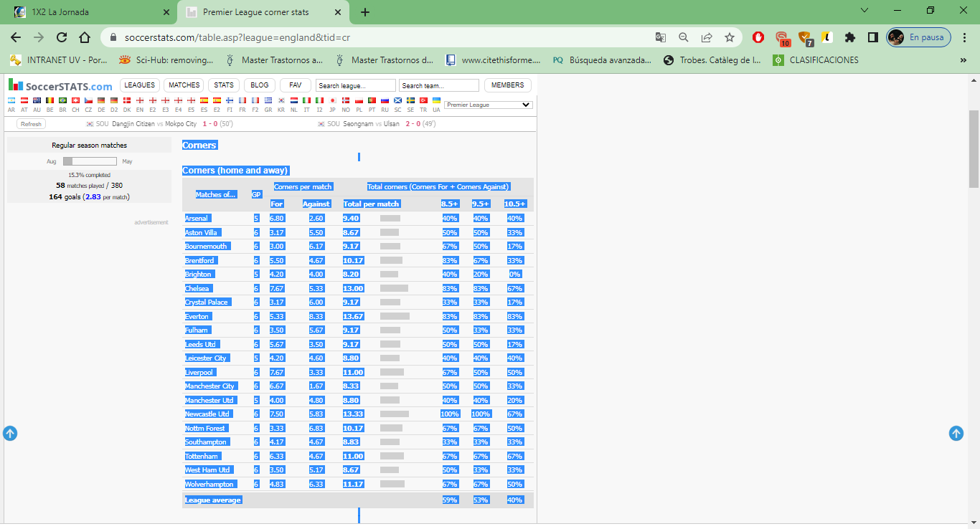This screenshot has height=529, width=980.
Task: Open the Chelsea team row link
Action: click(x=197, y=288)
